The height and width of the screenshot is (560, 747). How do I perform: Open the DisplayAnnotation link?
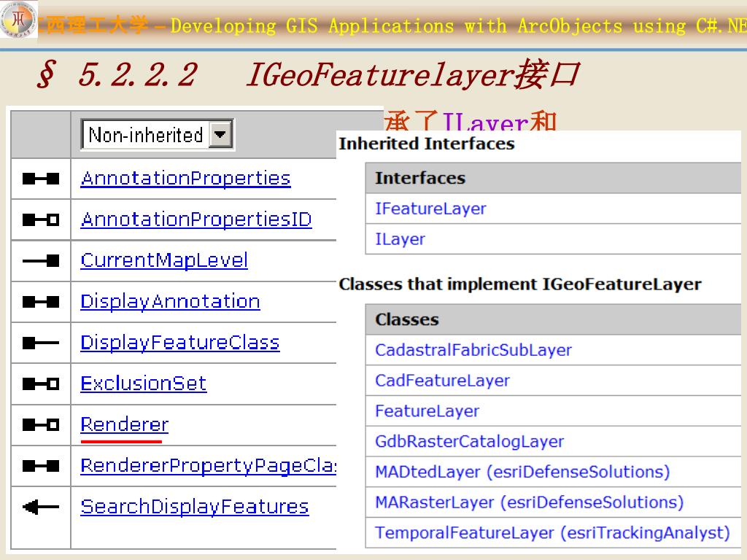(x=170, y=301)
